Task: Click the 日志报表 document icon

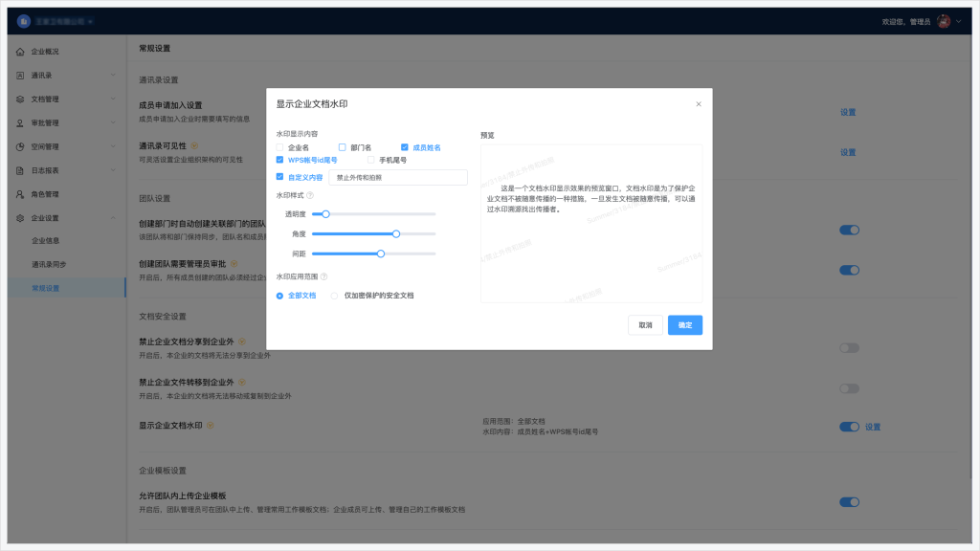Action: (x=21, y=170)
